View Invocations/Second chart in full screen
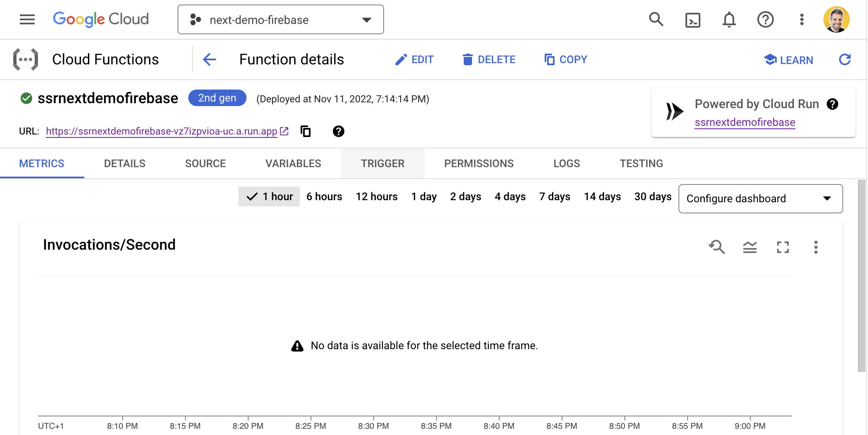 783,247
